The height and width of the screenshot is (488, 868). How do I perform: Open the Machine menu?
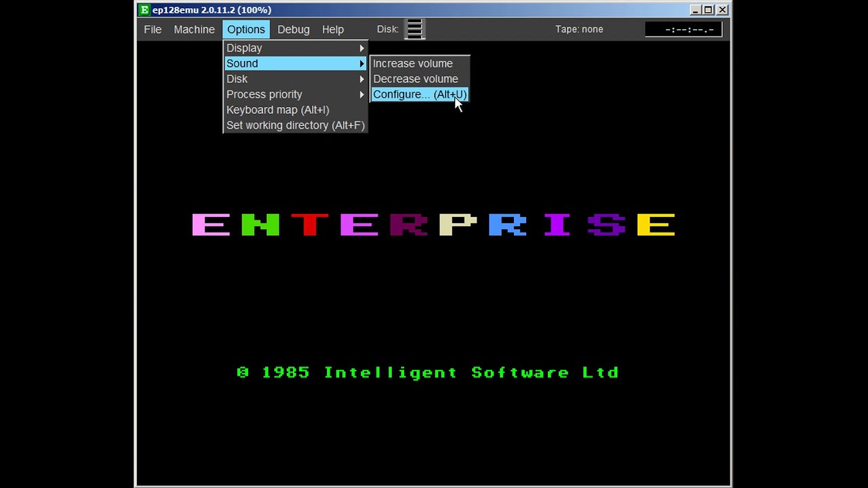click(x=194, y=29)
